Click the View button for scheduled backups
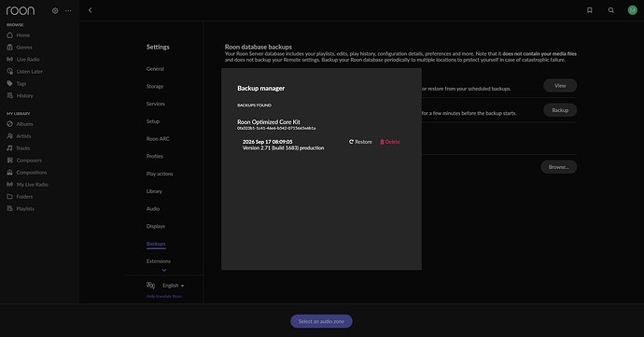Image resolution: width=644 pixels, height=337 pixels. coord(560,86)
